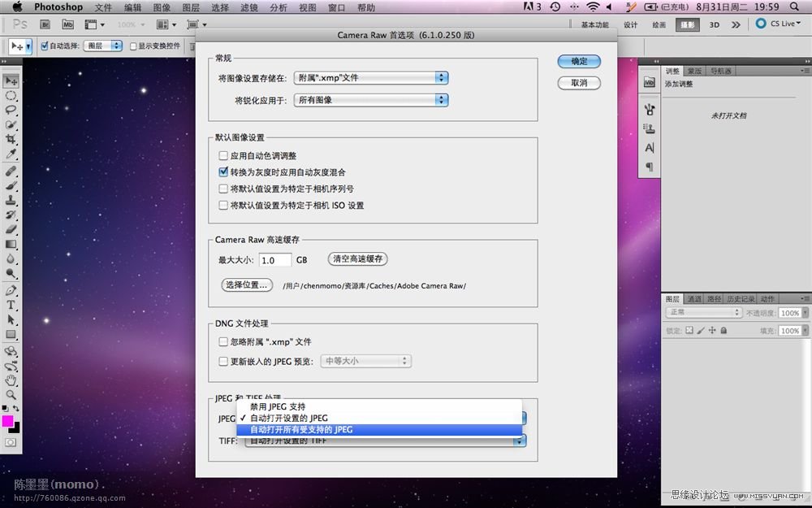Click 选择位置... button

(247, 284)
